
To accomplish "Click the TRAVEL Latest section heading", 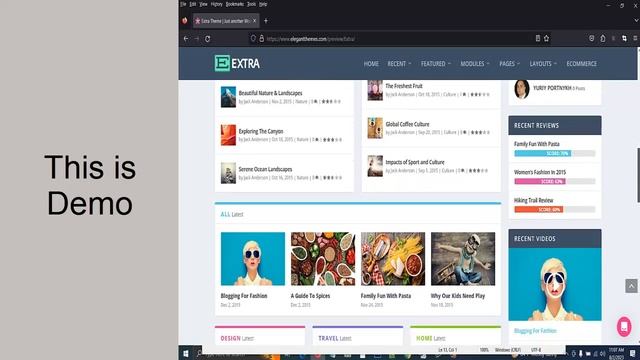I will pos(335,338).
